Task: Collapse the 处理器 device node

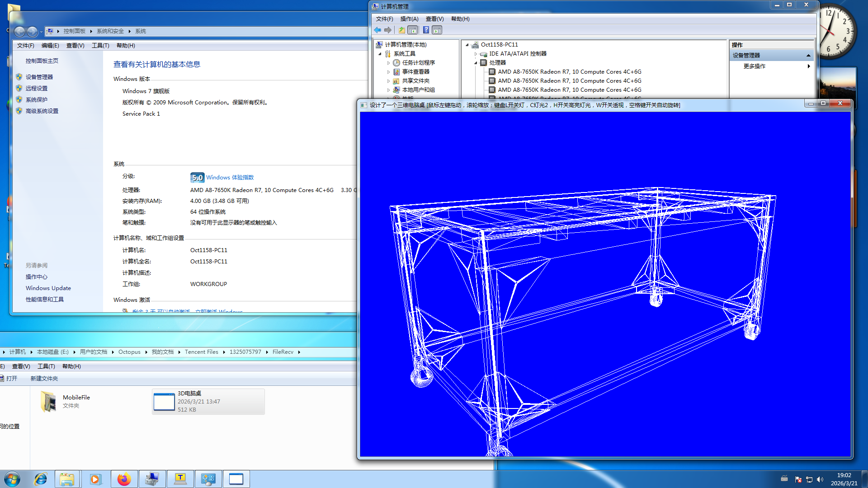Action: (476, 63)
